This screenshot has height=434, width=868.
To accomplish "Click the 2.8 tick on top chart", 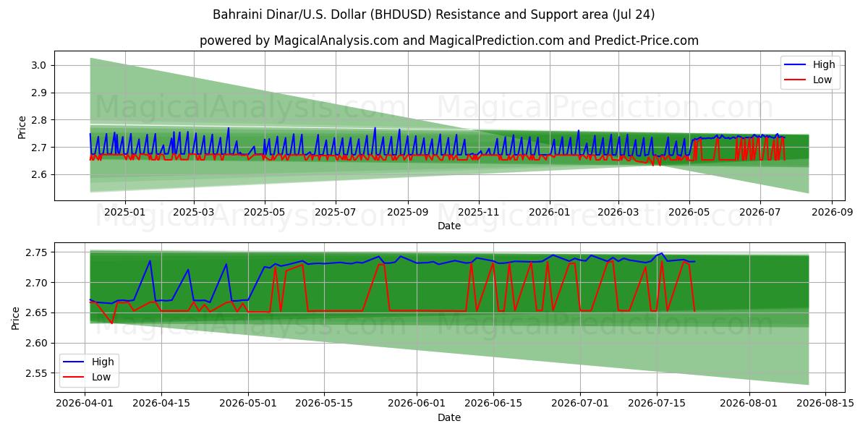I will 41,120.
